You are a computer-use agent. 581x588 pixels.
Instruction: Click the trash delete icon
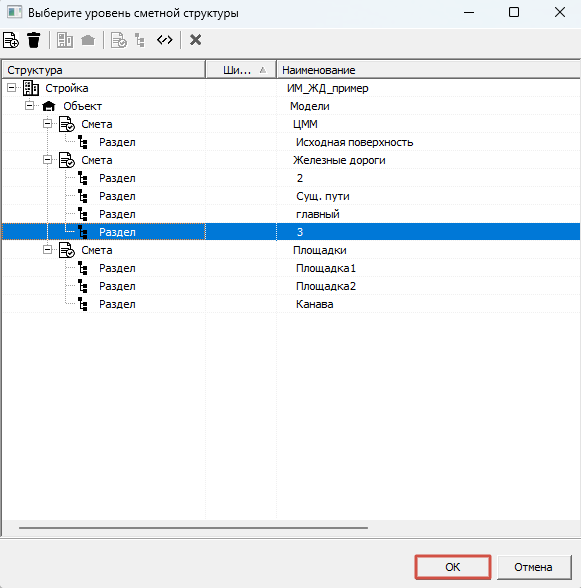coord(34,40)
